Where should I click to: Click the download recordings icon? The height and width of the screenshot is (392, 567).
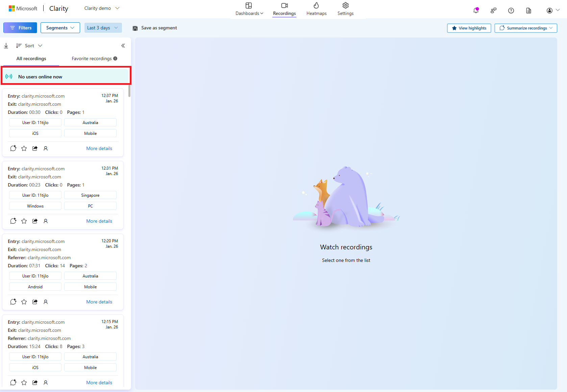point(6,46)
